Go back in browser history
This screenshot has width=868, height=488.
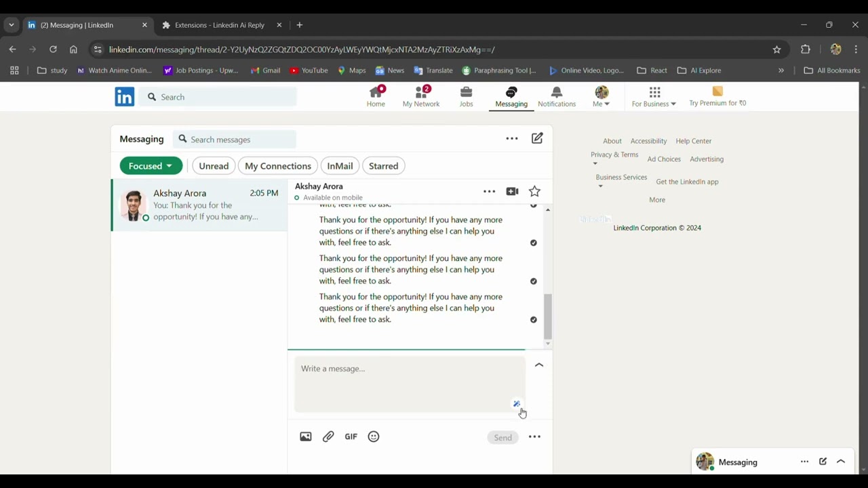coord(12,49)
